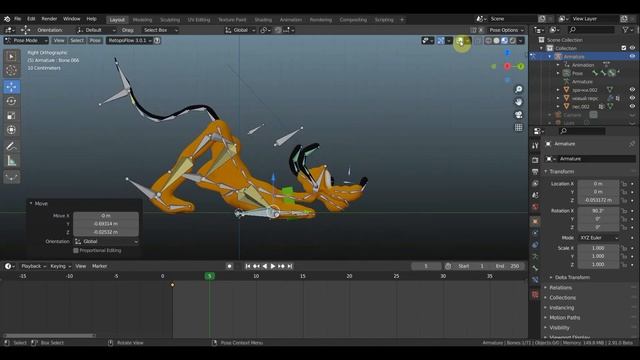Play the animation forward

click(273, 266)
